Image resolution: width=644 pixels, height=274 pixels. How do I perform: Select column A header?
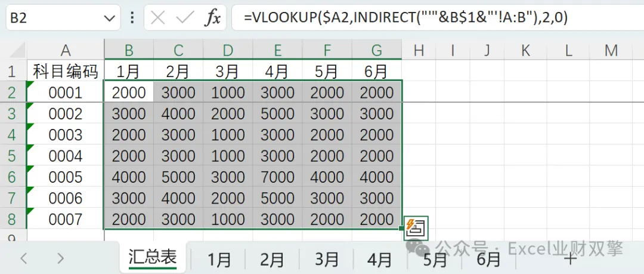(66, 50)
